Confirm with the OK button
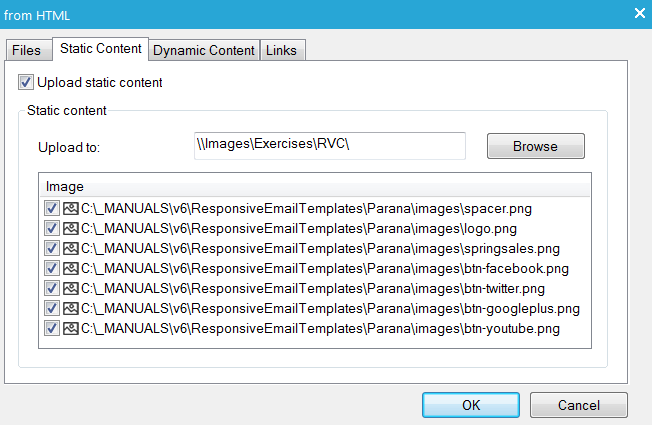The image size is (652, 425). click(x=469, y=405)
